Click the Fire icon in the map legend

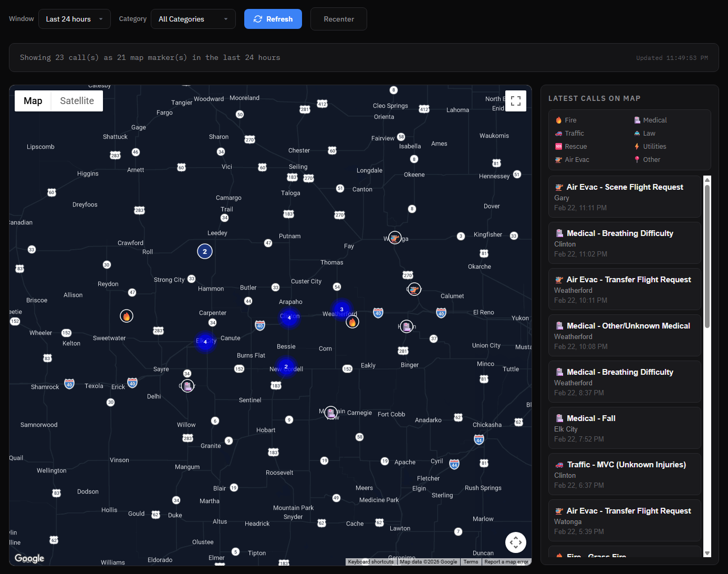pyautogui.click(x=559, y=120)
